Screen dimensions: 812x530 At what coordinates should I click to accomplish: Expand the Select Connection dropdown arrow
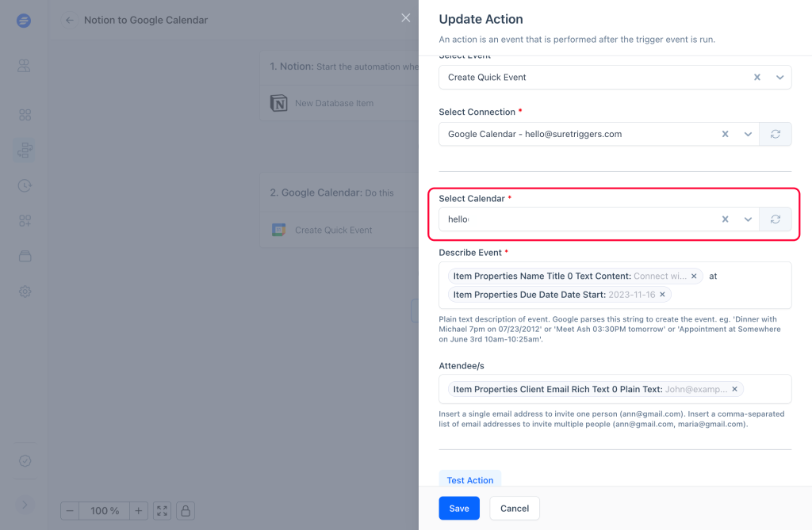(748, 134)
